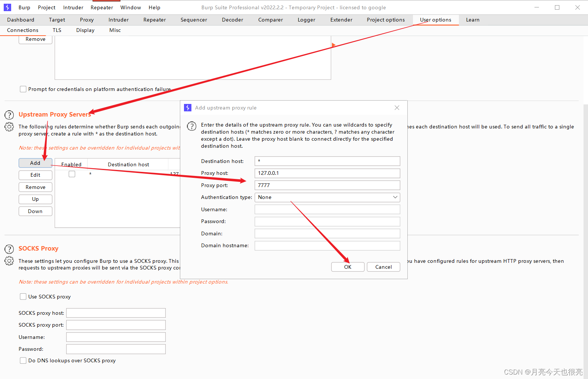Open help for Upstream Proxy Servers section
Viewport: 588px width, 379px height.
9,115
